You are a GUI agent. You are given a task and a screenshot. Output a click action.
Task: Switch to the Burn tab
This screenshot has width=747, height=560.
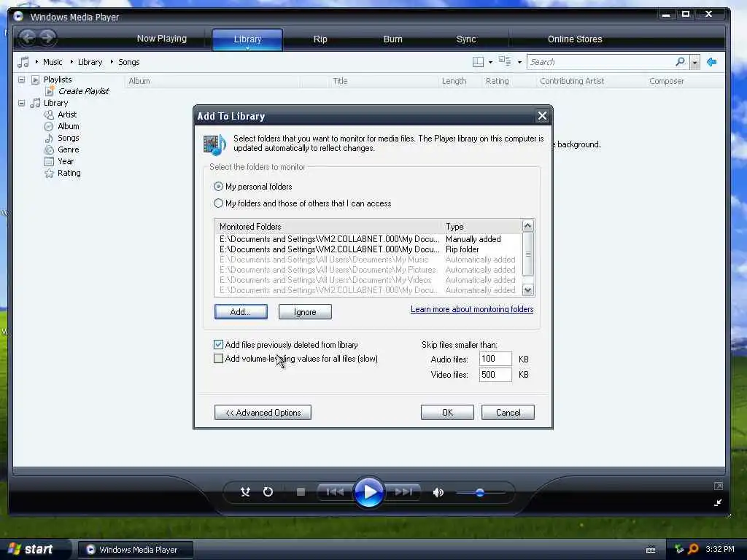coord(393,39)
